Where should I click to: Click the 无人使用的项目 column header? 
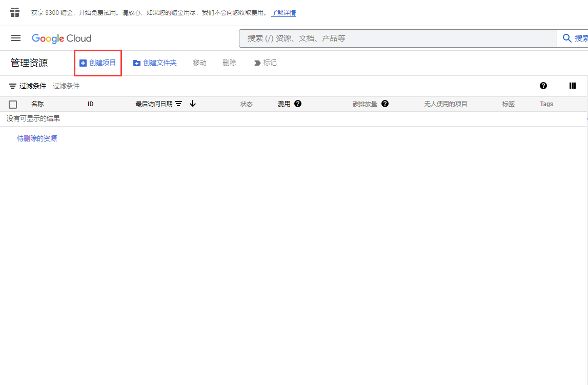coord(445,104)
